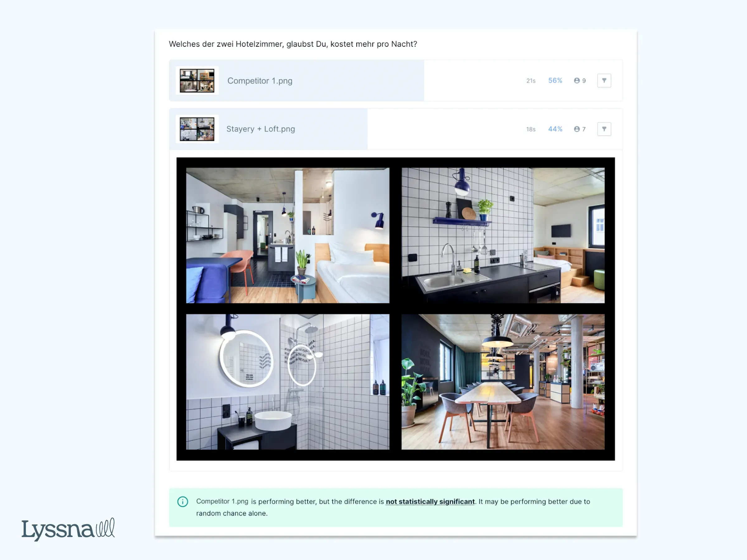Open 'not statistically significant' explanation
747x560 pixels.
(x=430, y=502)
